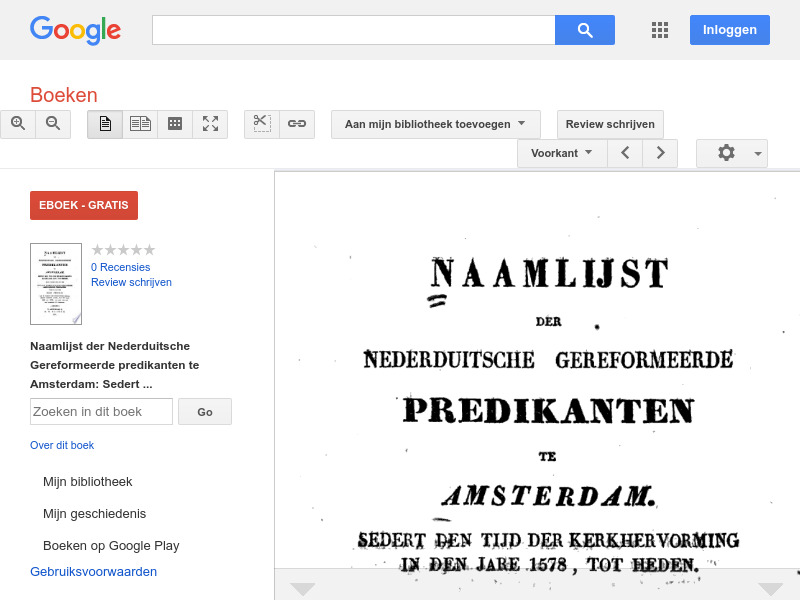
Task: Switch to two-page view
Action: (x=140, y=123)
